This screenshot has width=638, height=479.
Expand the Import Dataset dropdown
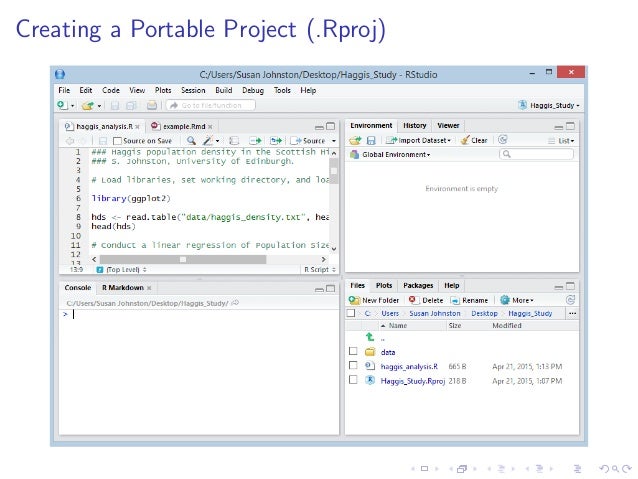pos(418,140)
